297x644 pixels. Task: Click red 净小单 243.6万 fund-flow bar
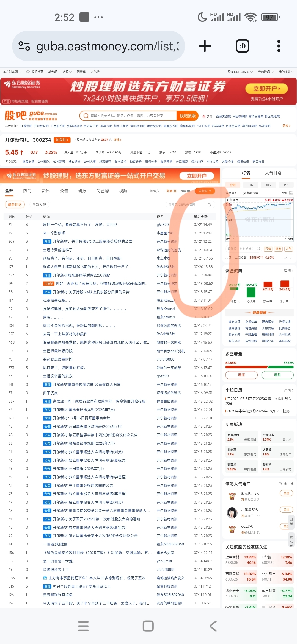(x=285, y=284)
